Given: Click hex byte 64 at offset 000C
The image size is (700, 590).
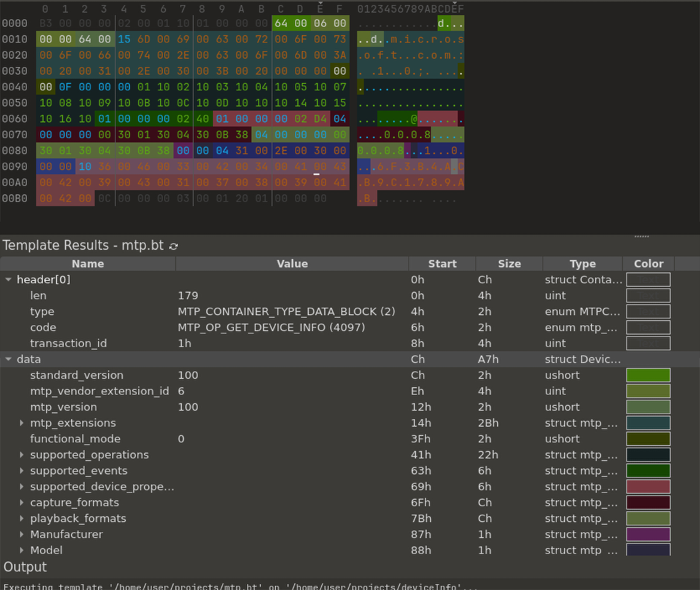Looking at the screenshot, I should coord(281,23).
